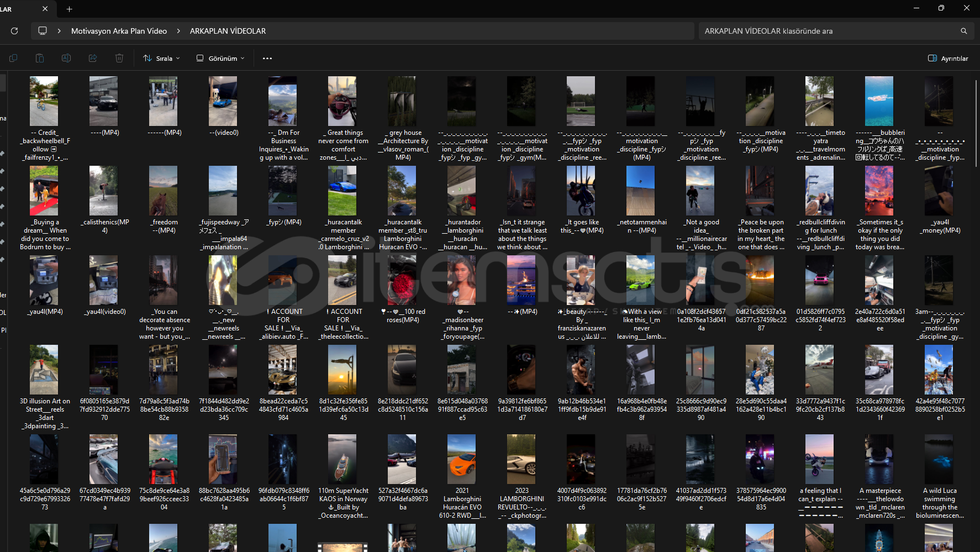Click the ARKAPLAN VİDEOLAR breadcrumb segment
Viewport: 980px width, 552px height.
pyautogui.click(x=228, y=31)
